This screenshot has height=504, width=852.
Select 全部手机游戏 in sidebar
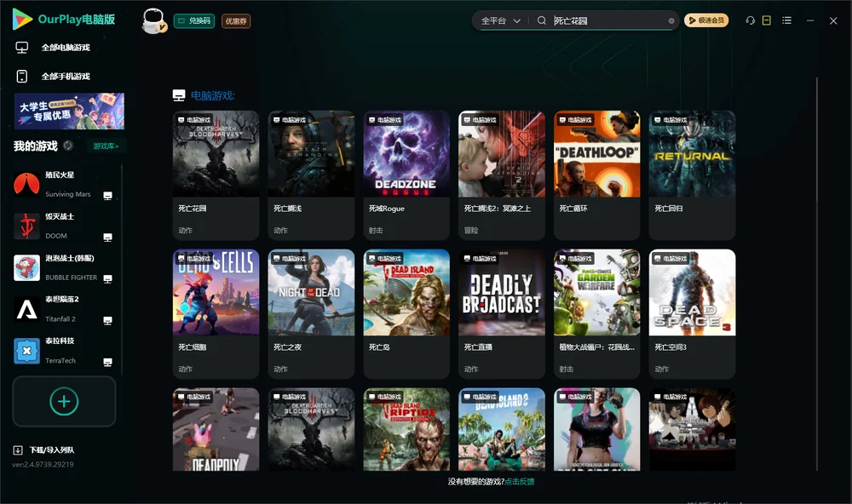click(x=66, y=76)
